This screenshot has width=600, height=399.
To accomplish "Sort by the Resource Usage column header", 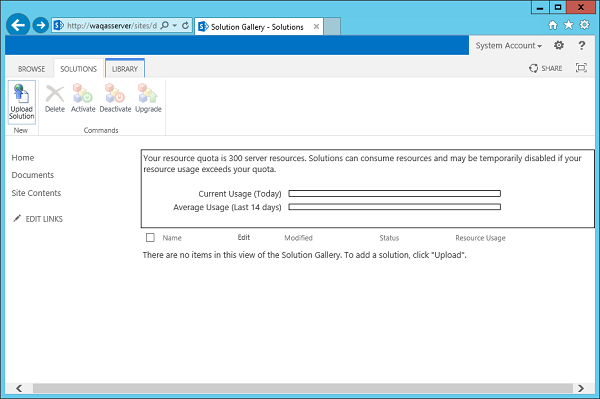I will (480, 238).
